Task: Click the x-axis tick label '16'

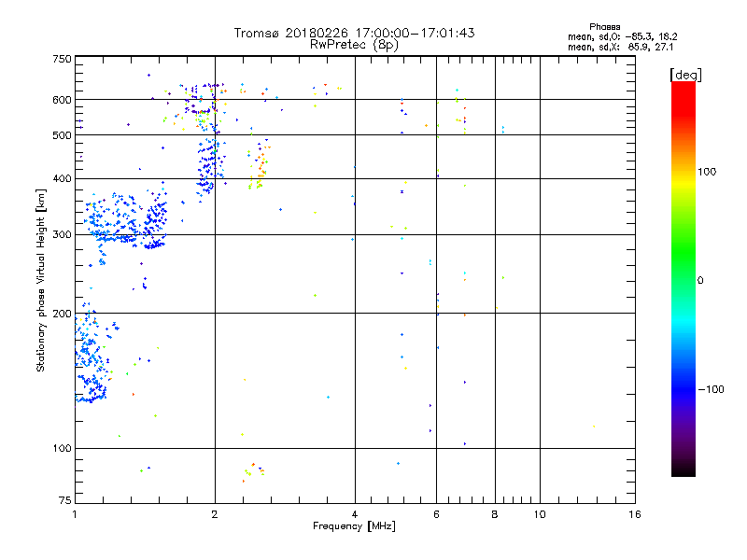Action: click(x=635, y=514)
